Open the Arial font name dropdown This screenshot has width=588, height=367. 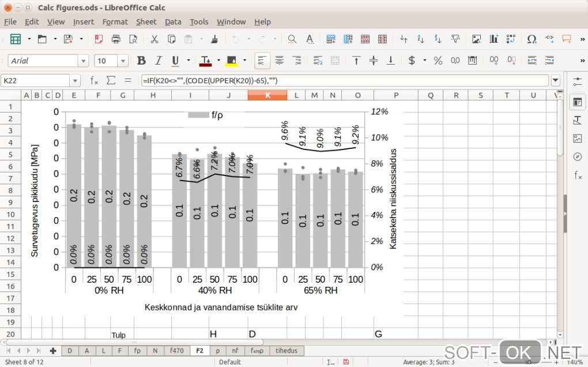click(x=84, y=61)
